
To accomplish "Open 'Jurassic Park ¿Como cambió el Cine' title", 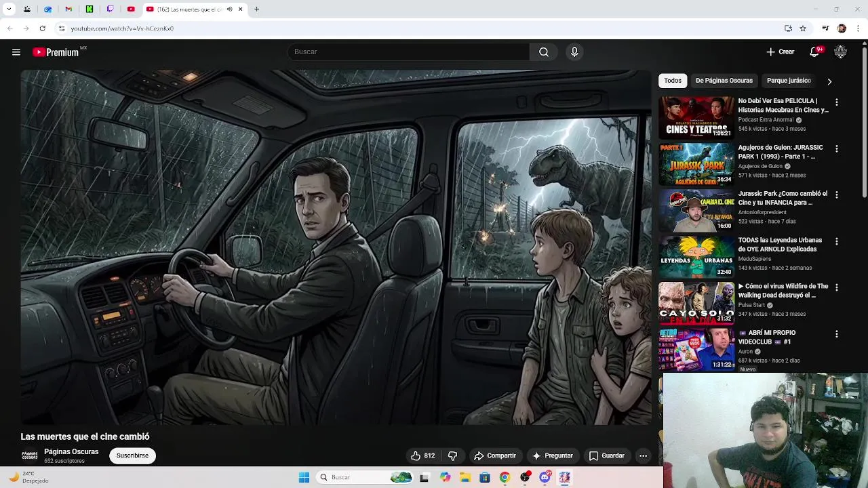I will point(783,198).
